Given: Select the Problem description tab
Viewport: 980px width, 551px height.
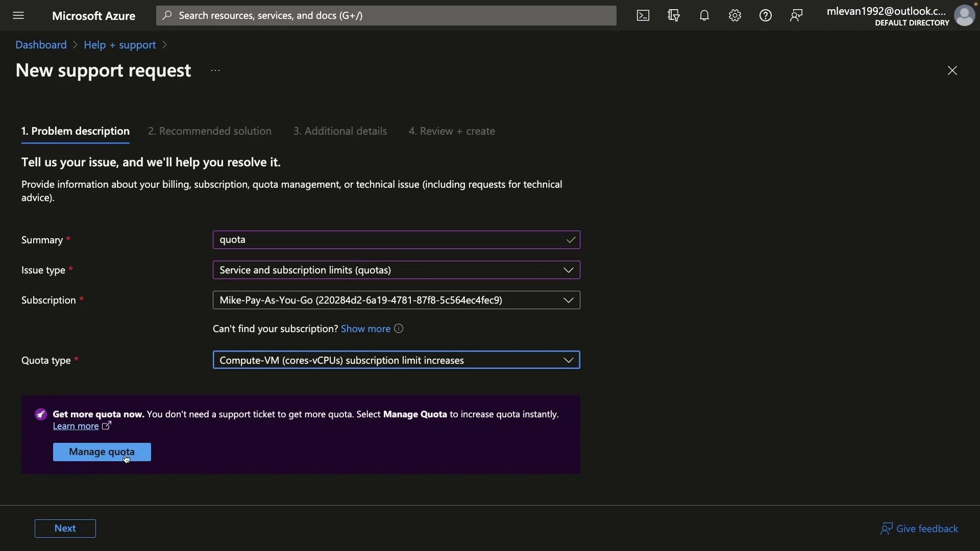Looking at the screenshot, I should click(76, 131).
